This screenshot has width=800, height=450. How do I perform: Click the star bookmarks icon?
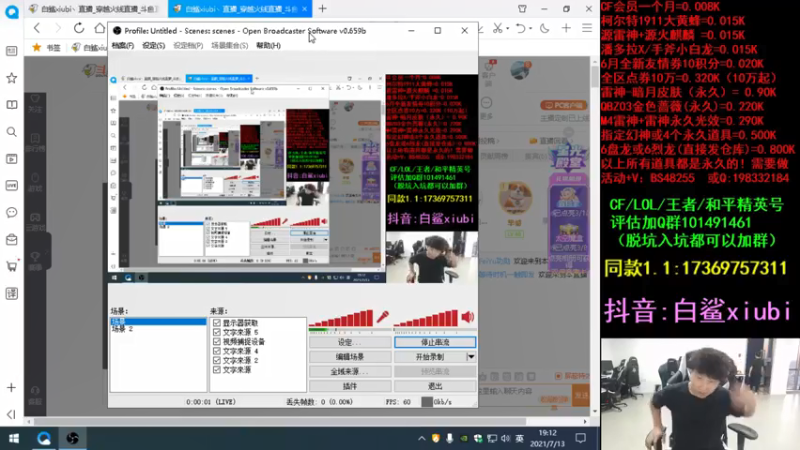(x=37, y=47)
